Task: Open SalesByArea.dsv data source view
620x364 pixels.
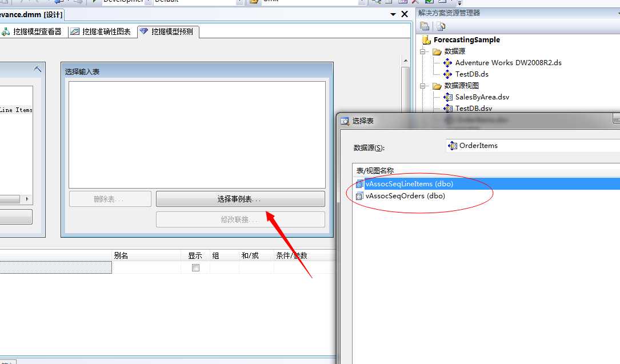Action: (482, 97)
